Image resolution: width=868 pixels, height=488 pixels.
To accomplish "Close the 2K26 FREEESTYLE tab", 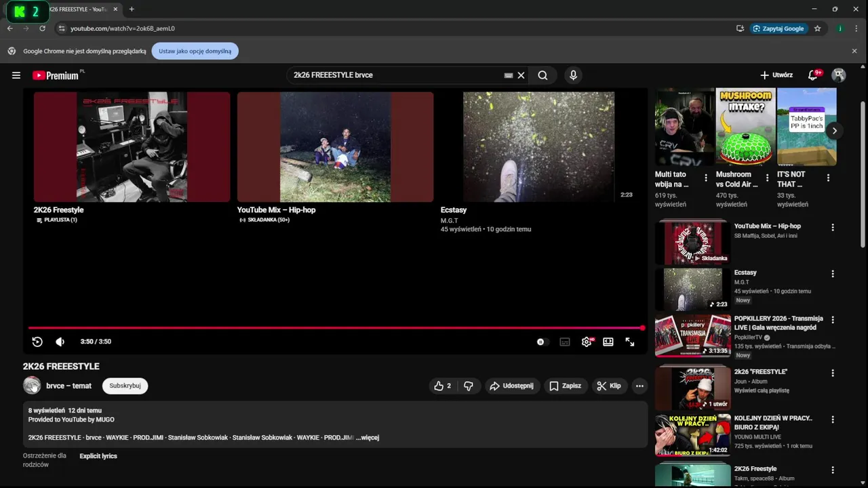I will (116, 9).
